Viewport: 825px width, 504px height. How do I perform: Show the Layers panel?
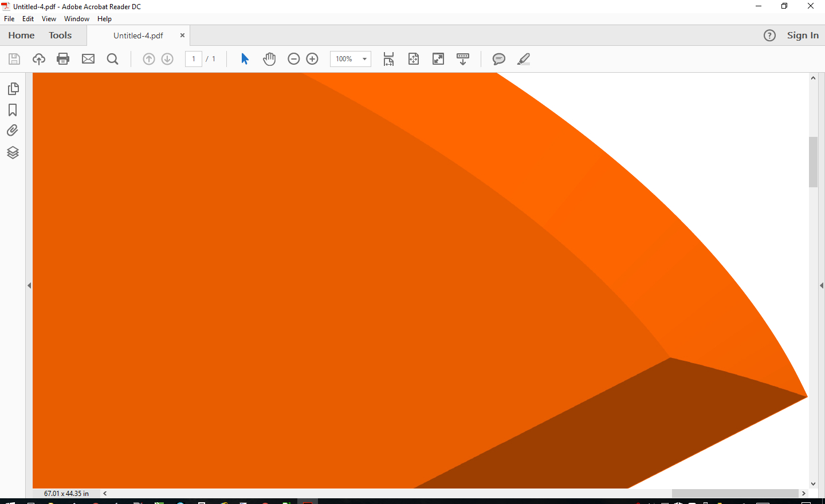point(13,152)
